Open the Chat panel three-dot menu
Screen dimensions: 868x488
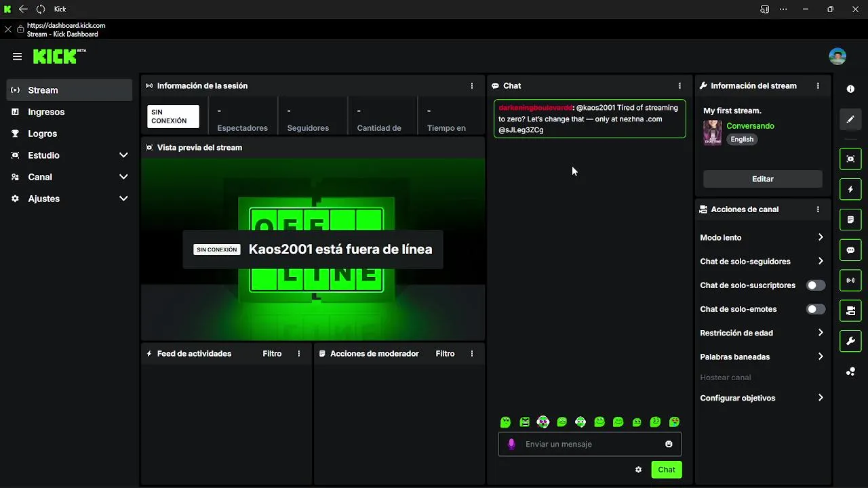click(679, 86)
